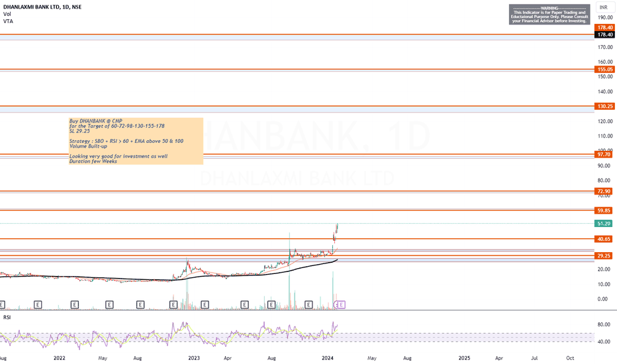Click the orange 178.40 price label

click(x=605, y=28)
